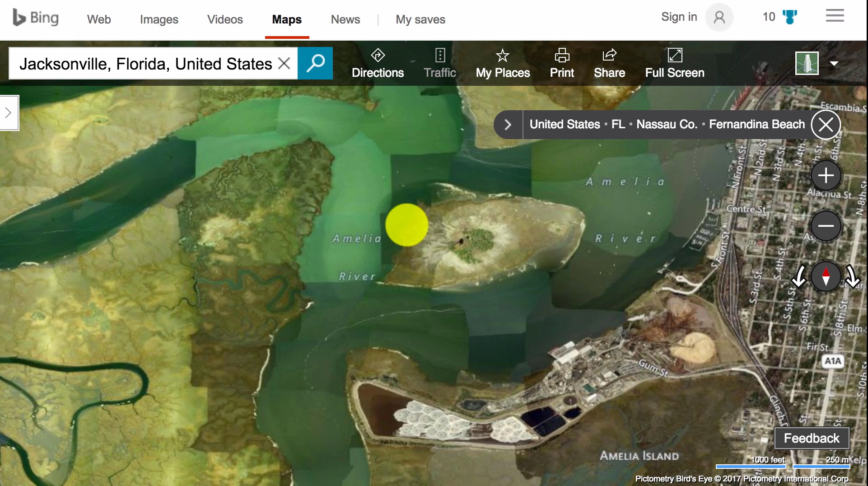The height and width of the screenshot is (486, 868).
Task: Click the Feedback button
Action: coord(811,438)
